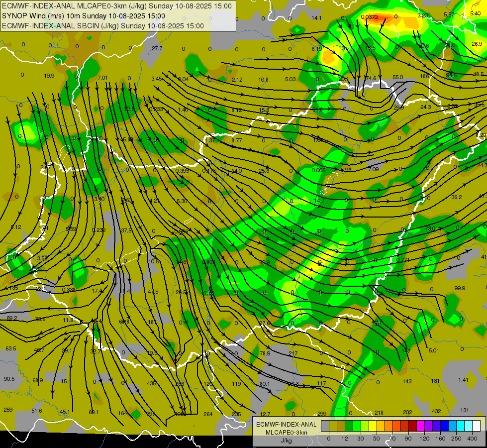Click the legend tick label 400
487x448 pixels.
coord(472,439)
